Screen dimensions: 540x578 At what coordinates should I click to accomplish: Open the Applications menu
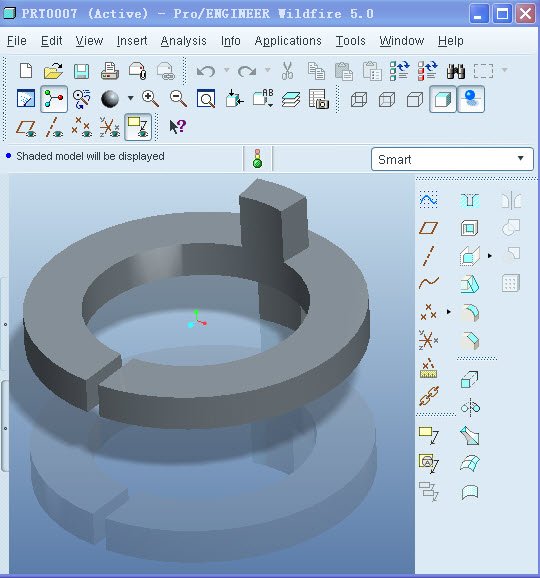288,41
